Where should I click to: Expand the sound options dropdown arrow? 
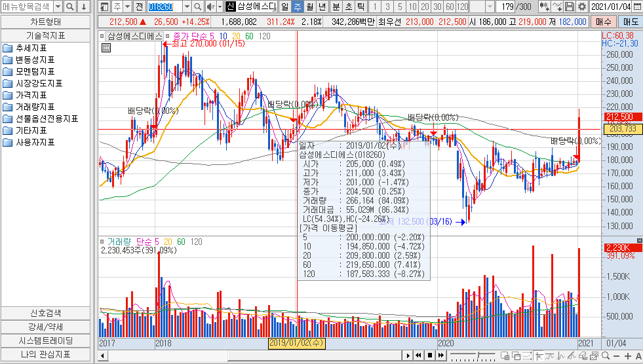[220, 7]
